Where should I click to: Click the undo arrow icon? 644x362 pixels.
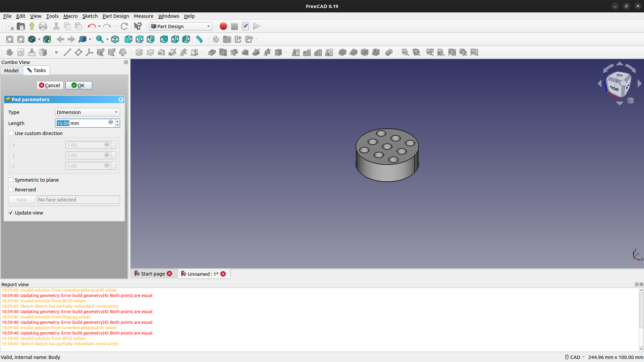click(91, 26)
